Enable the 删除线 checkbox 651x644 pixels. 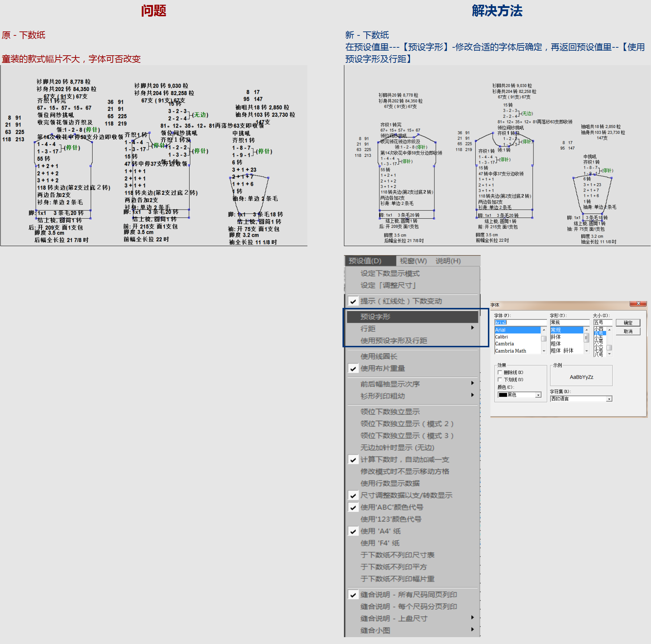pos(500,372)
